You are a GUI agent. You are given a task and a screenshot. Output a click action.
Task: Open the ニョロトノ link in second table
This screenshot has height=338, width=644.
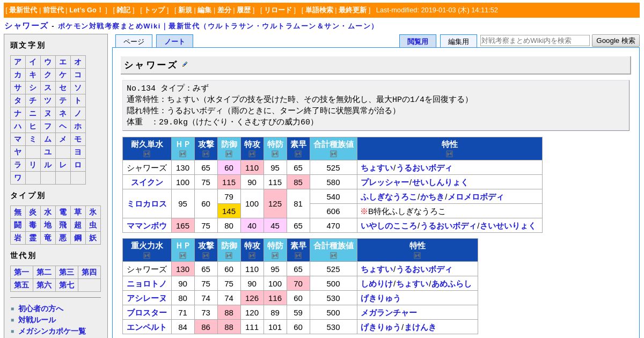[147, 284]
